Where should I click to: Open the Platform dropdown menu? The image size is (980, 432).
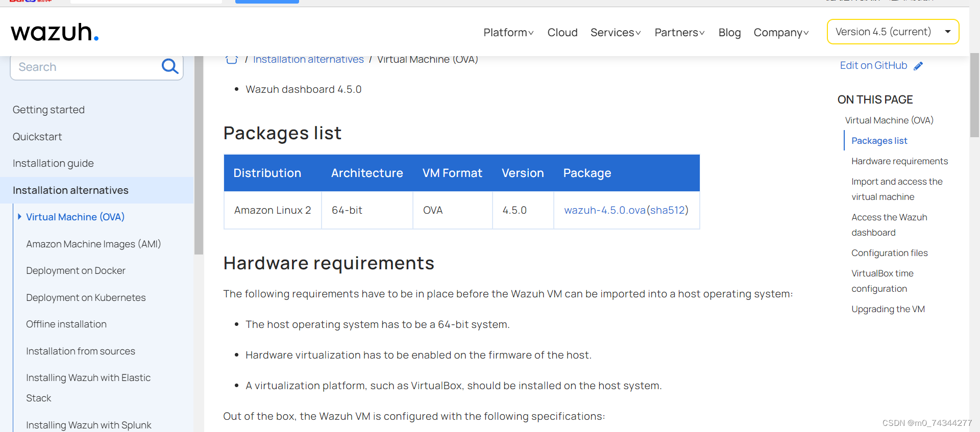[508, 33]
